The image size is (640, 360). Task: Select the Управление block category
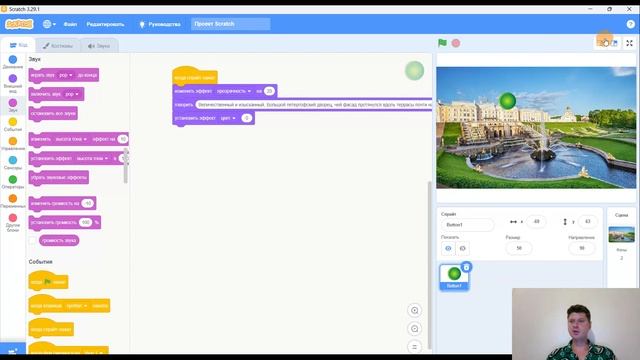click(x=13, y=144)
